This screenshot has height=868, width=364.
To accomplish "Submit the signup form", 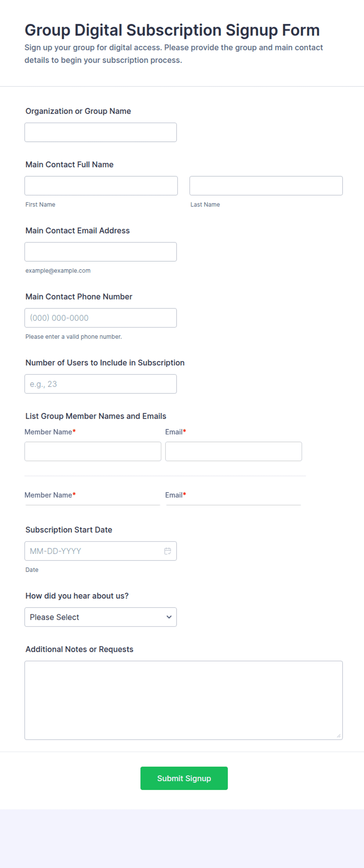I will point(184,778).
